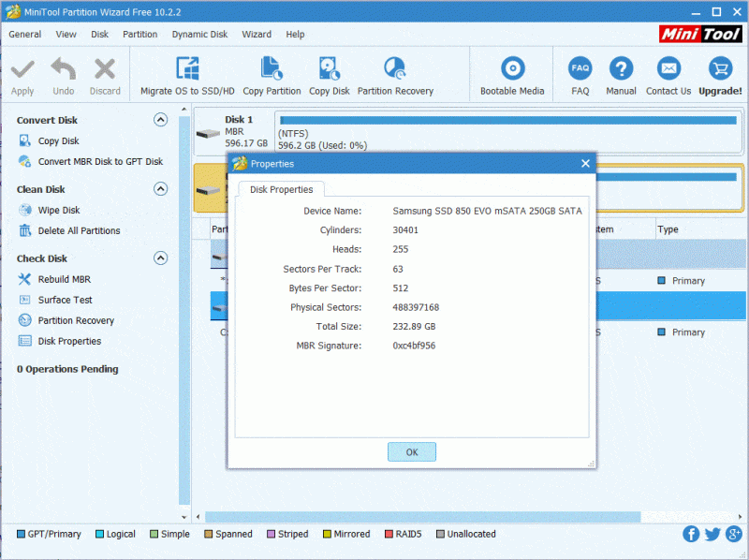Select Partition Recovery in the Check Disk list
Viewport: 749px width, 560px height.
76,320
